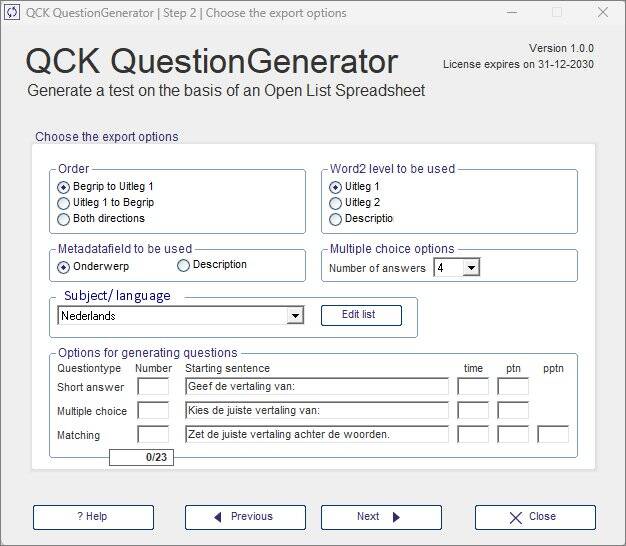The height and width of the screenshot is (546, 626).
Task: Proceed with the Next button
Action: [381, 517]
